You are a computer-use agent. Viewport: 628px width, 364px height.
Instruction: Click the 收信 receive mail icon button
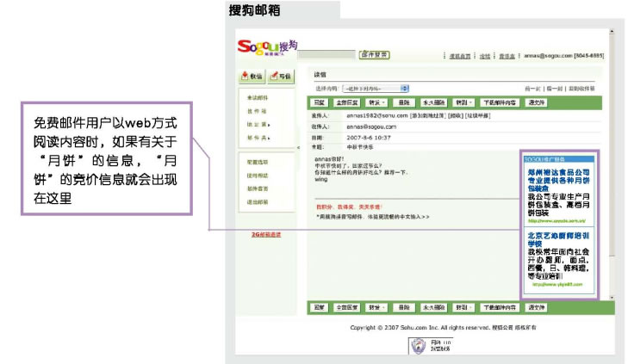[252, 76]
